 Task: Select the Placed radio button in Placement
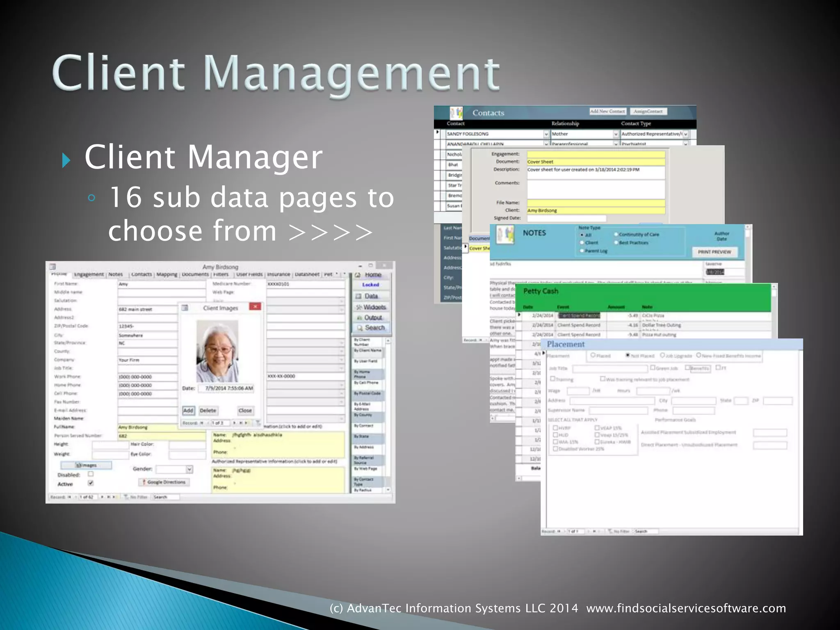point(593,355)
